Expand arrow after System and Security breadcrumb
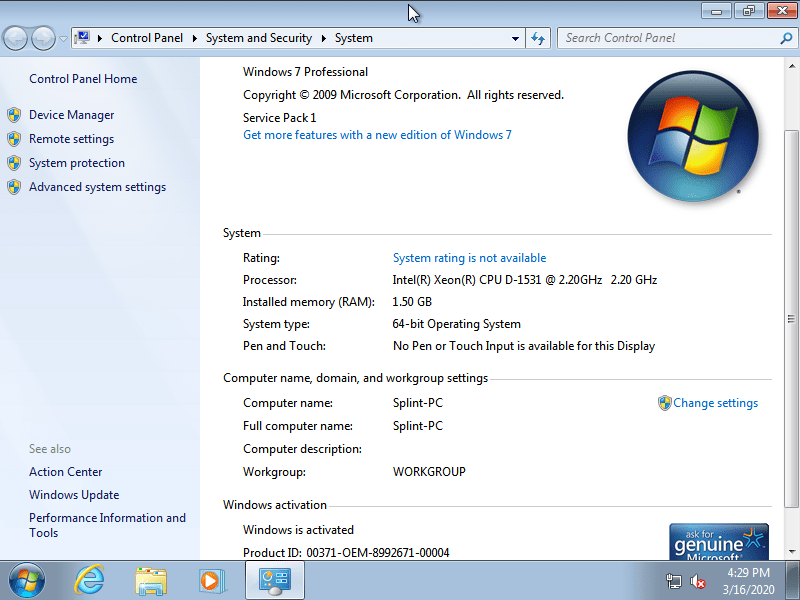 (323, 38)
